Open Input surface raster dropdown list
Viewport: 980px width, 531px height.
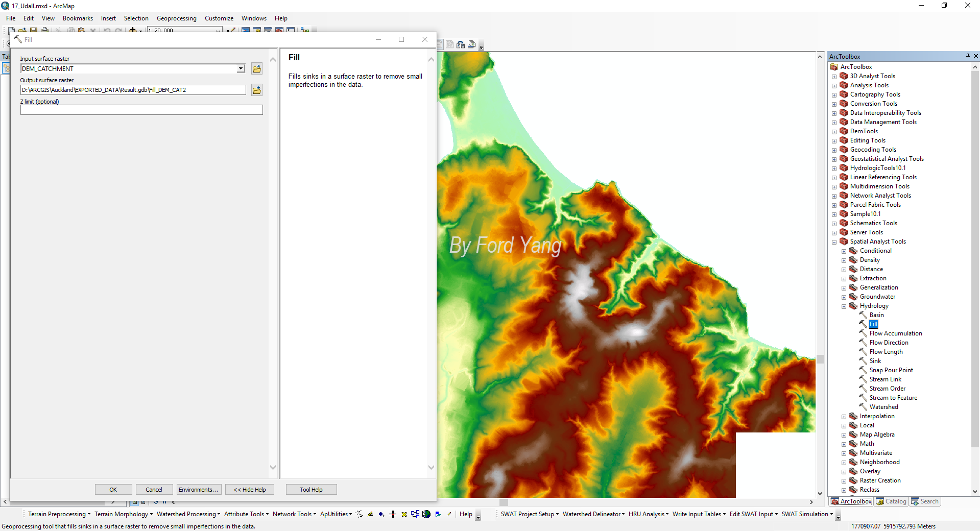click(x=241, y=69)
